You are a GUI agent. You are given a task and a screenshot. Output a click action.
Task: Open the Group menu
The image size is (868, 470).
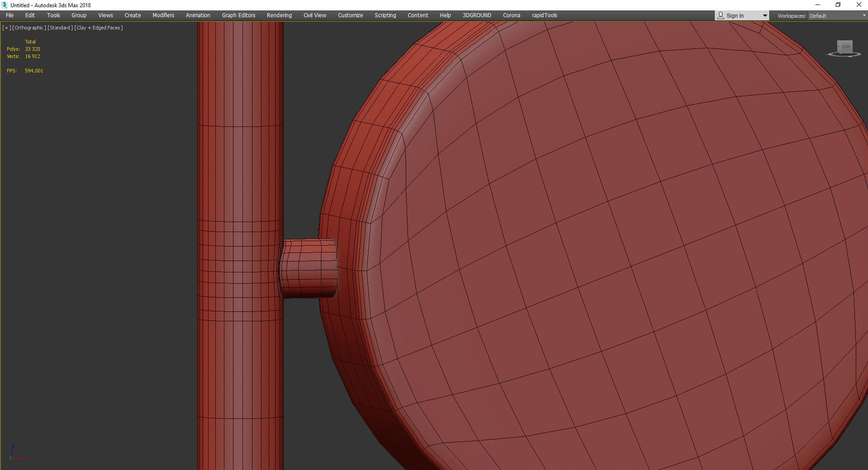click(79, 15)
